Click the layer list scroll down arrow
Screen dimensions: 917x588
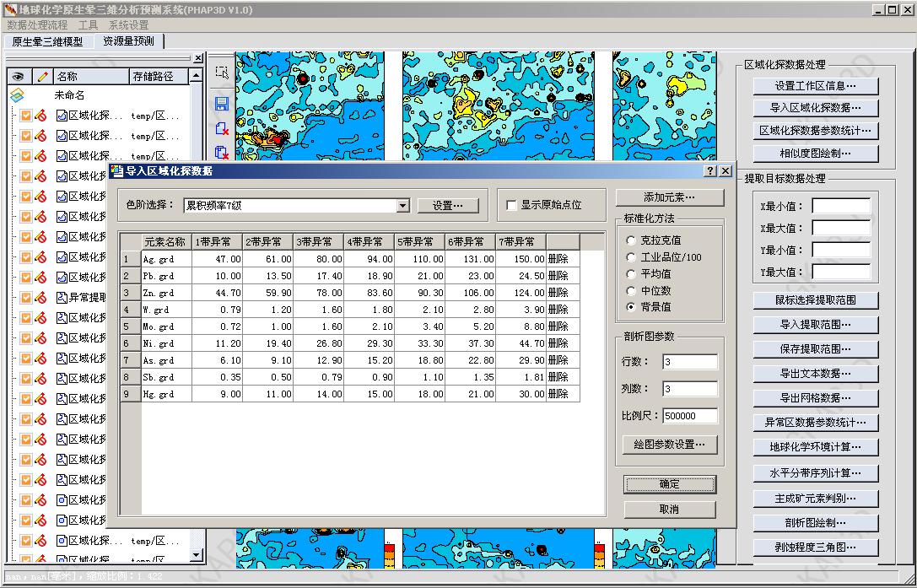tap(196, 555)
